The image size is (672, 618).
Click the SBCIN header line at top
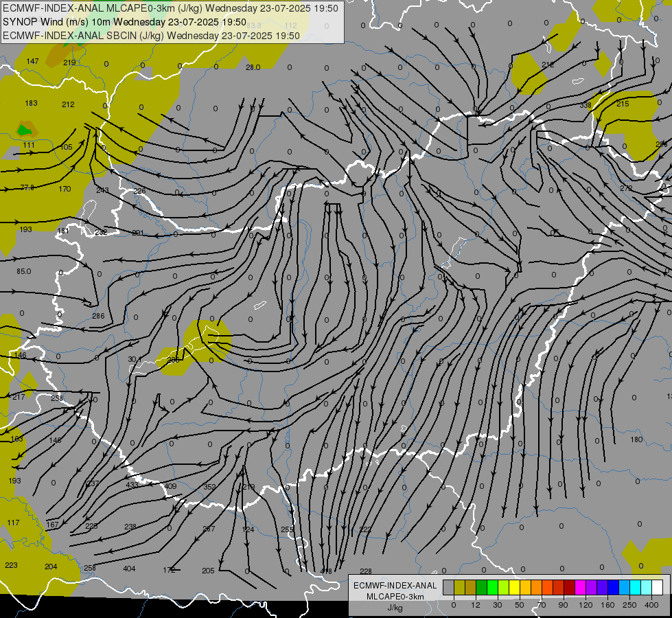point(151,36)
